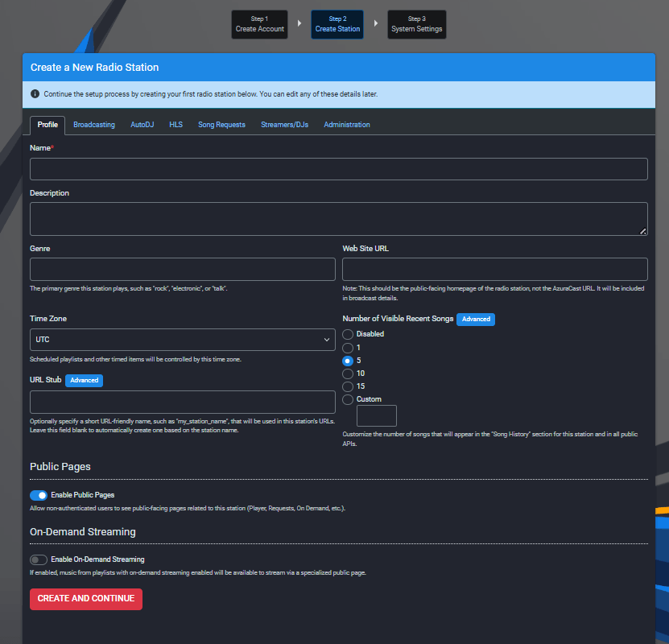669x644 pixels.
Task: Select the Custom recent songs radio
Action: point(348,399)
